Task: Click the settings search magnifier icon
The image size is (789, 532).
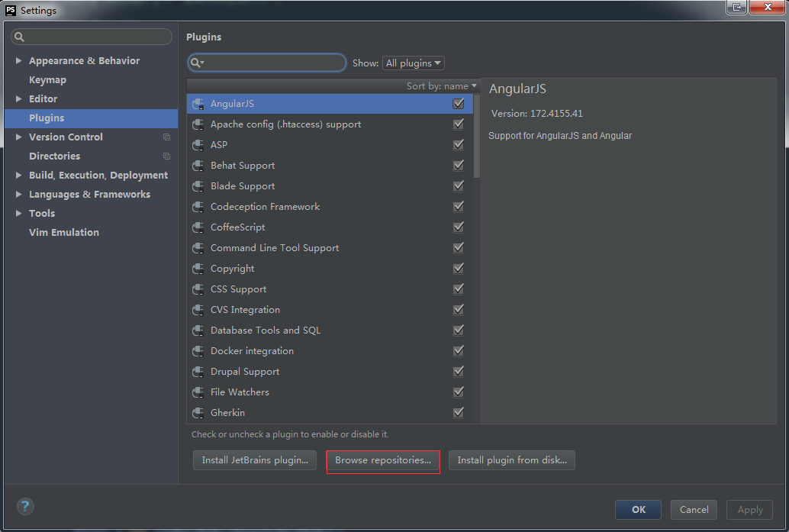Action: (x=19, y=37)
